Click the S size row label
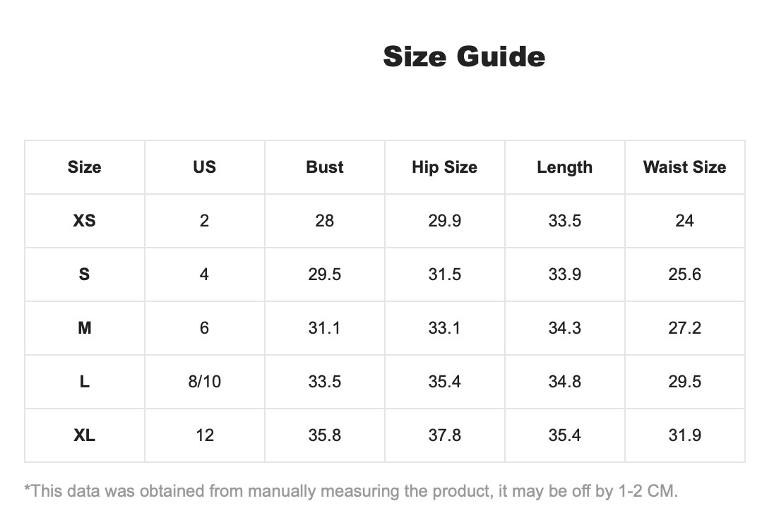The image size is (774, 532). pos(85,274)
